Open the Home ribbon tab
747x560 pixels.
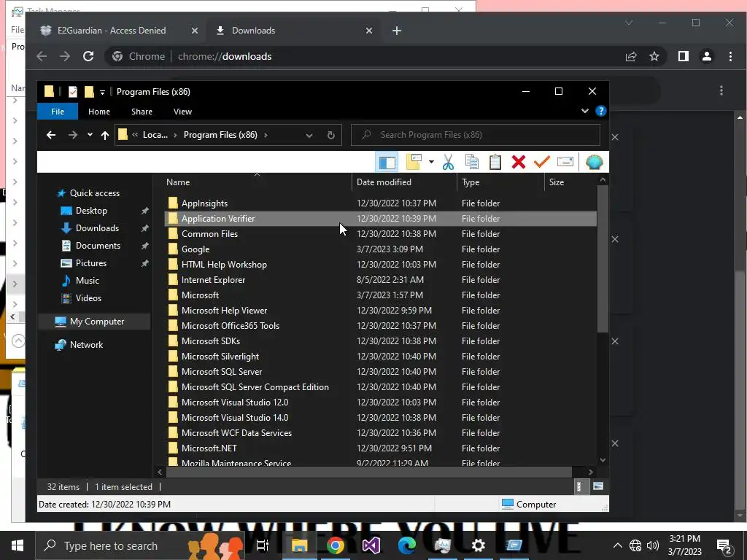coord(99,112)
